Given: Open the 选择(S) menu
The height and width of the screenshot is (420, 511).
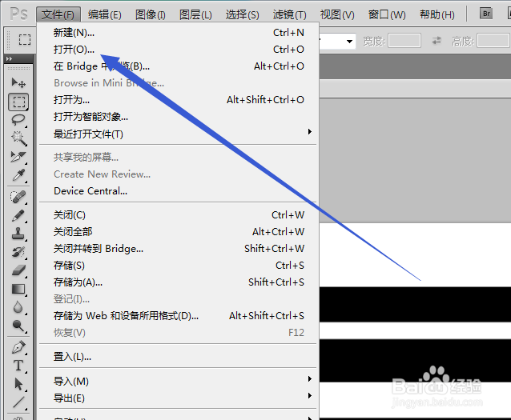Looking at the screenshot, I should coord(242,14).
